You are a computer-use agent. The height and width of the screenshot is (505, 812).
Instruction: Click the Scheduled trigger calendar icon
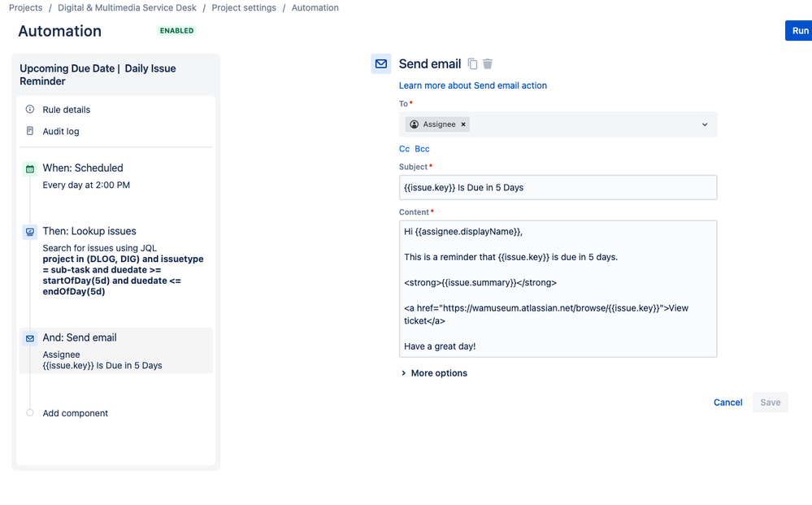[30, 169]
